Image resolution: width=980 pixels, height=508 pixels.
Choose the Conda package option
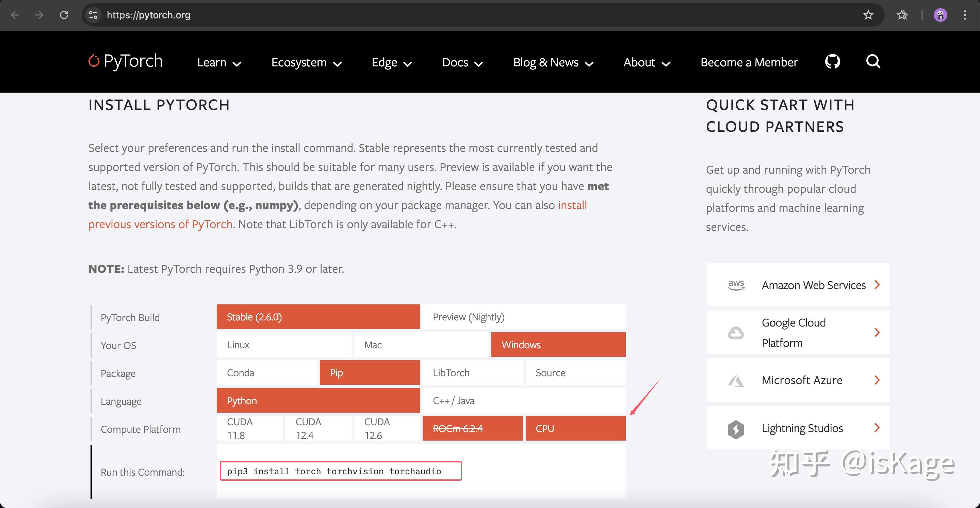coord(266,372)
